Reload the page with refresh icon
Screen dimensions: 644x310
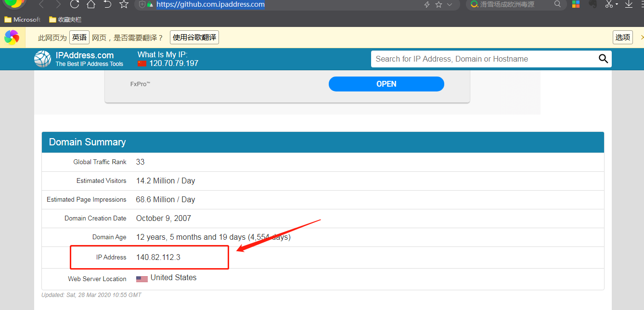74,4
